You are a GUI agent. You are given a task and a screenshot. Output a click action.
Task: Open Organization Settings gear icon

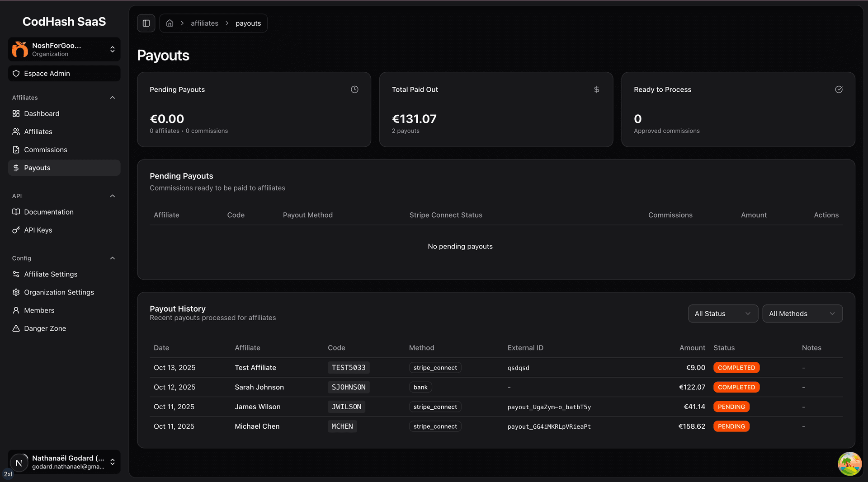tap(16, 292)
